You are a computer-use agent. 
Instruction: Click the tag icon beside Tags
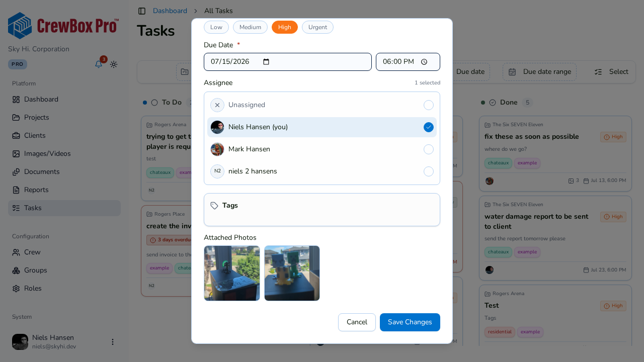[x=214, y=206]
